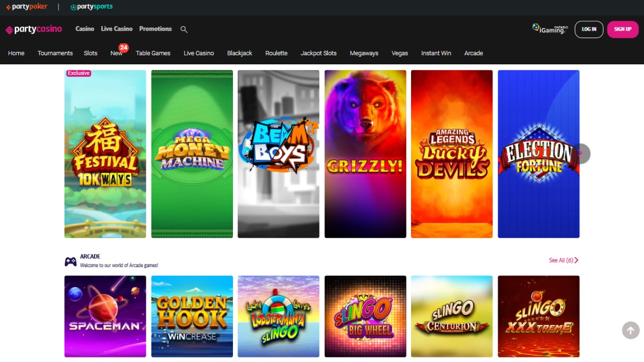The height and width of the screenshot is (362, 644).
Task: Open Golden Hook Wincrease game
Action: point(192,316)
